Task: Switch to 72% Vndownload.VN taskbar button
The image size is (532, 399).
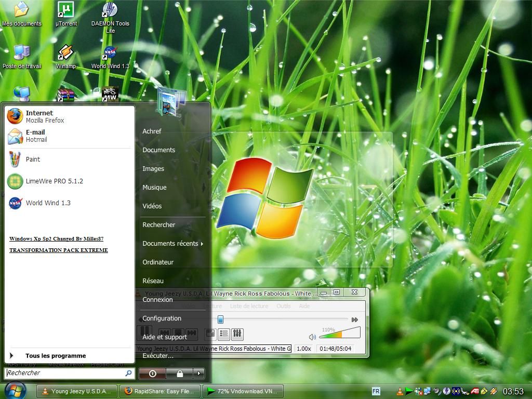Action: pos(243,391)
